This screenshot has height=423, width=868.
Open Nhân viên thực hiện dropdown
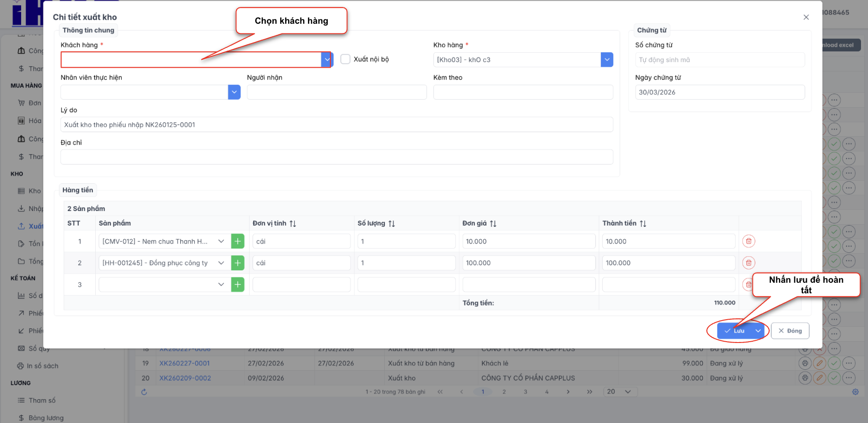[x=234, y=92]
